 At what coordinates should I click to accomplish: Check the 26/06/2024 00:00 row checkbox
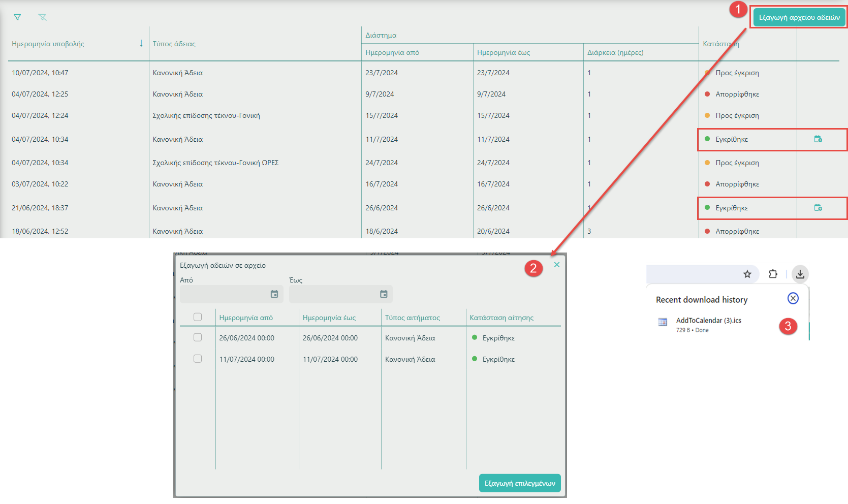click(198, 337)
